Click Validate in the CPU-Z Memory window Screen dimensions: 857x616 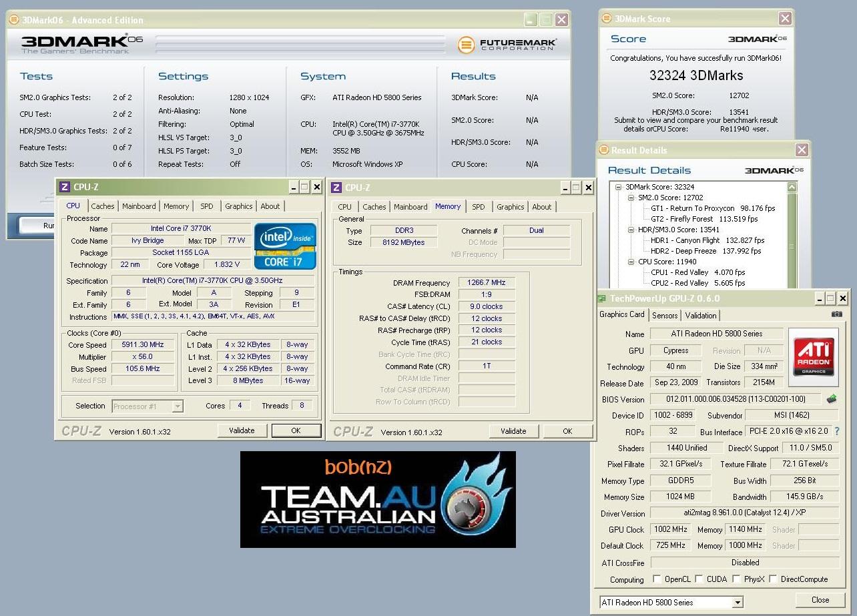coord(513,431)
